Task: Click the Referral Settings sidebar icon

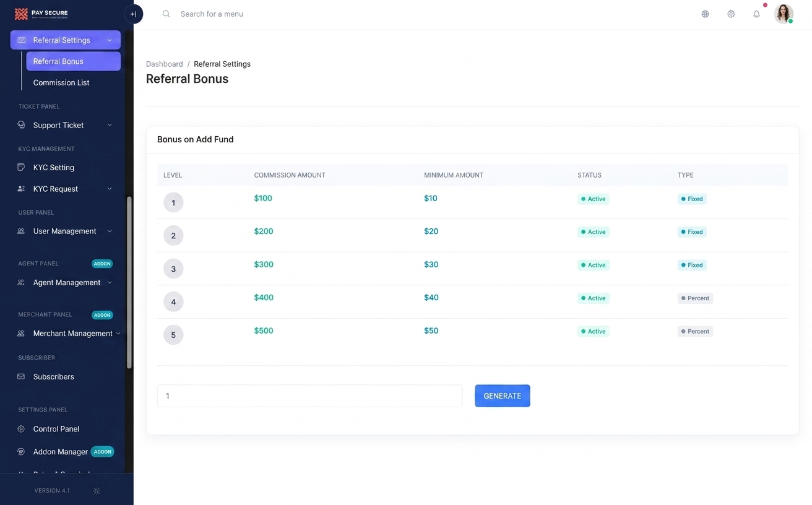Action: pos(22,40)
